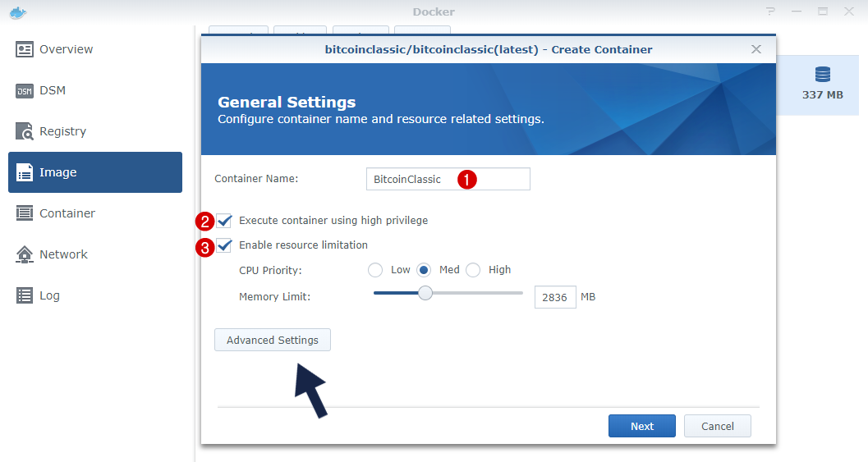Screen dimensions: 868x462
Task: Show the Log section
Action: coord(95,295)
